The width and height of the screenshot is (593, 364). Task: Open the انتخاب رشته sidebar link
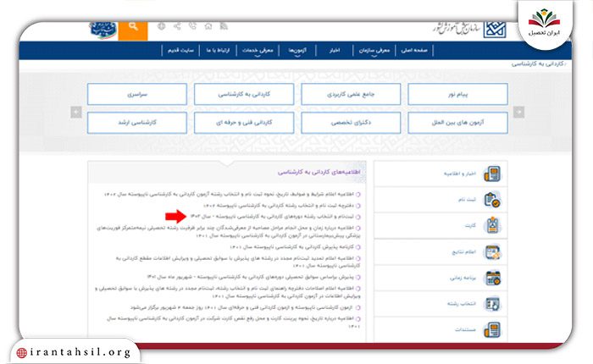coord(462,304)
